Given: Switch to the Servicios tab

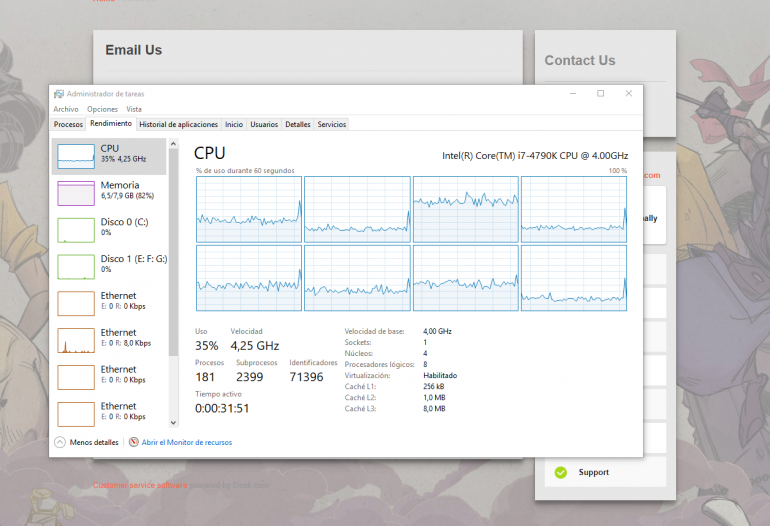Looking at the screenshot, I should tap(331, 124).
